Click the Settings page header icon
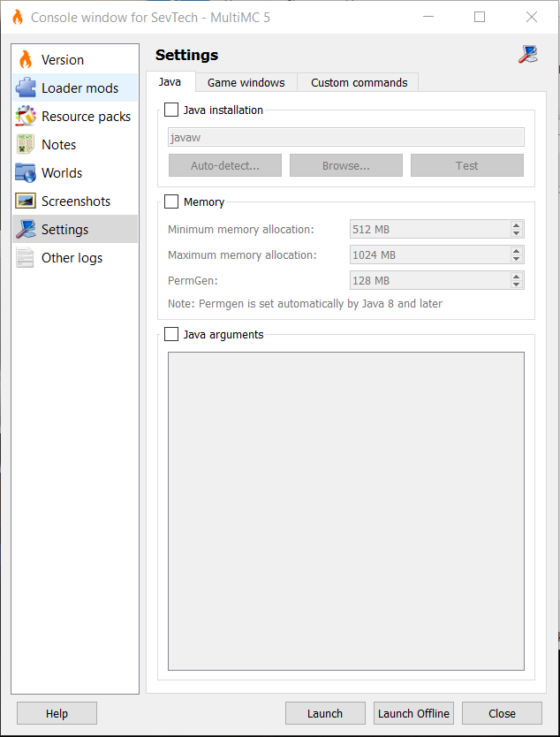Viewport: 560px width, 737px height. click(x=528, y=55)
